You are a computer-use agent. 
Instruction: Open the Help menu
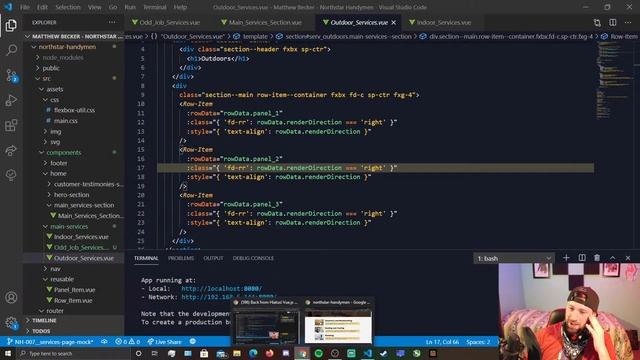180,7
